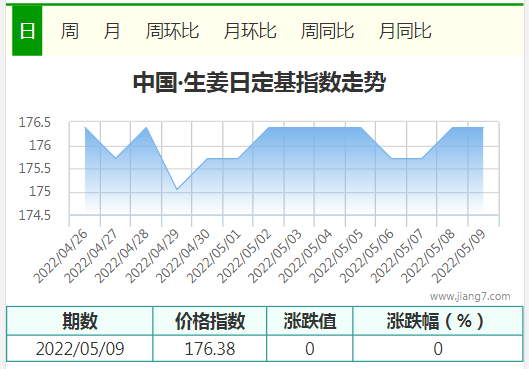Open the 月同比 tab
529x369 pixels.
tap(405, 31)
